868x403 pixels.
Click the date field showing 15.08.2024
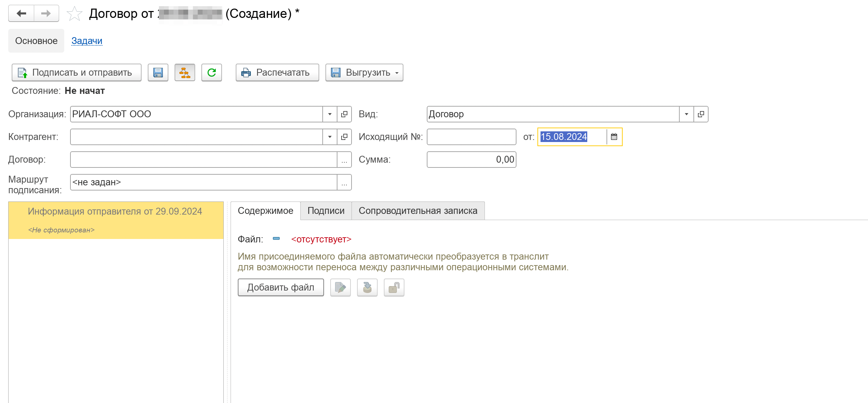point(572,137)
